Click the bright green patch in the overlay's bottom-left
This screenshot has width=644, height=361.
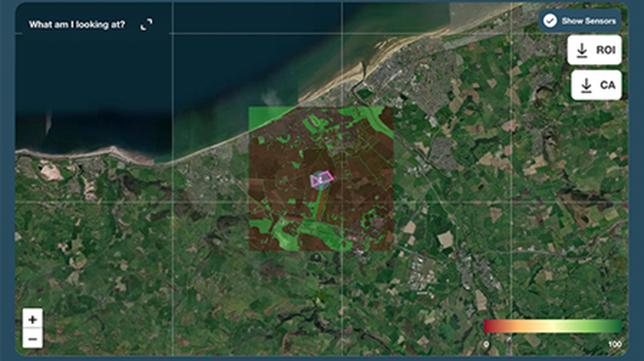click(282, 233)
